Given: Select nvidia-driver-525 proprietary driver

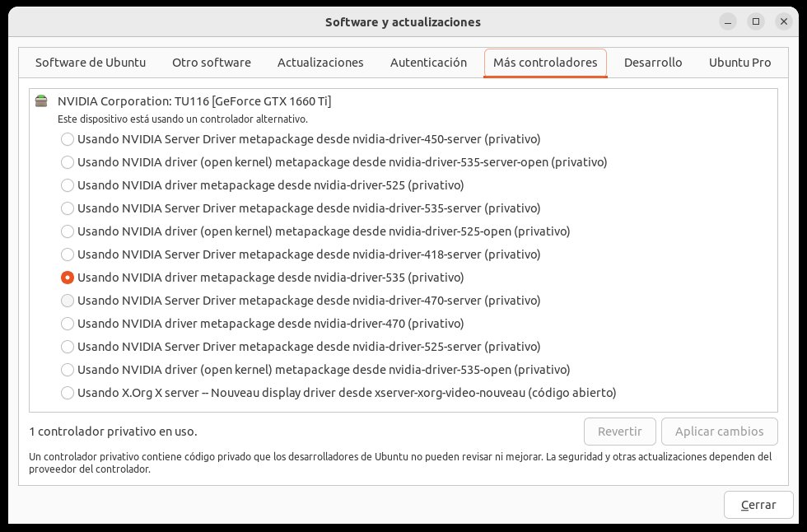Looking at the screenshot, I should coord(68,185).
